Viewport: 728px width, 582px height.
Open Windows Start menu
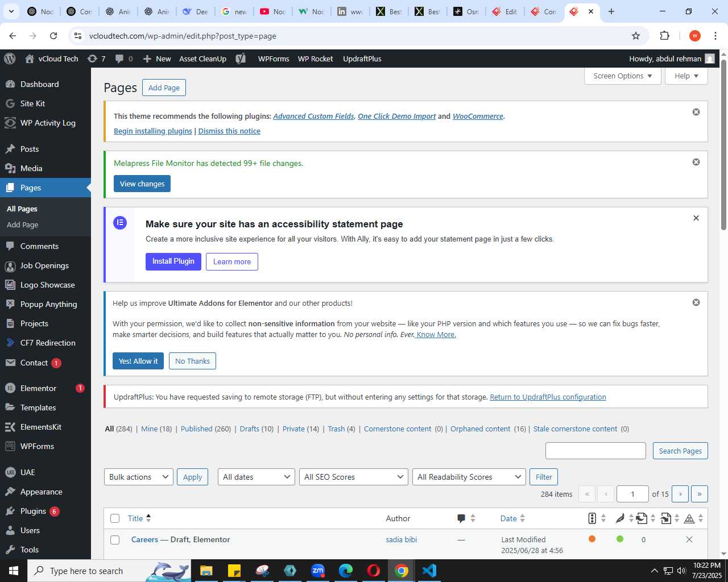pos(14,571)
